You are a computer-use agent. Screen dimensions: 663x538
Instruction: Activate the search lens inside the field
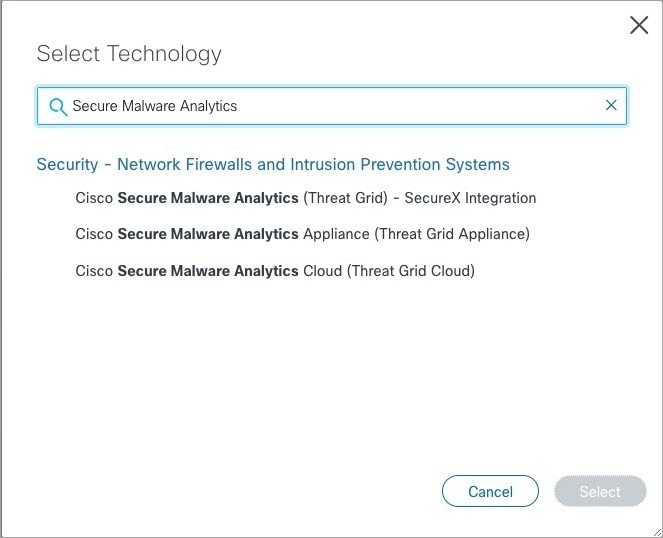[x=58, y=107]
